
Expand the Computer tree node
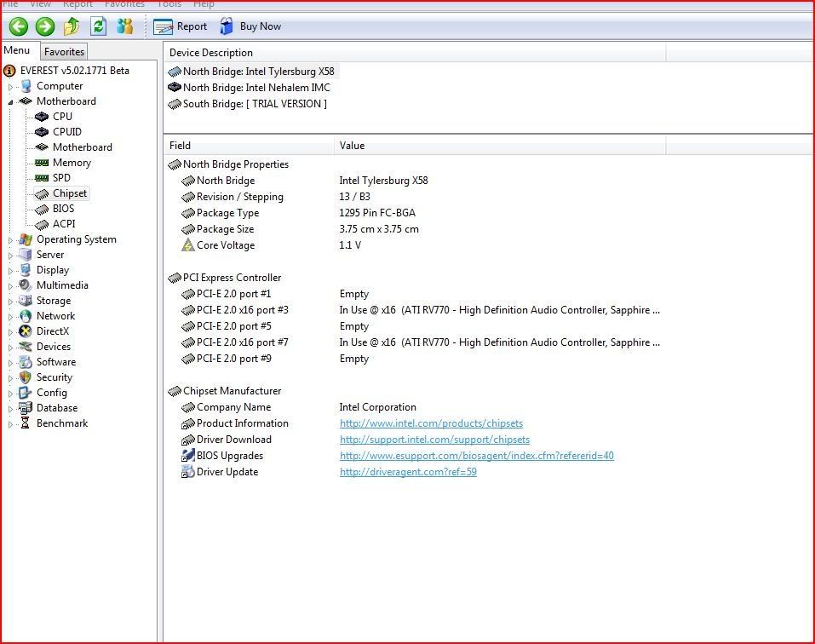pyautogui.click(x=10, y=87)
